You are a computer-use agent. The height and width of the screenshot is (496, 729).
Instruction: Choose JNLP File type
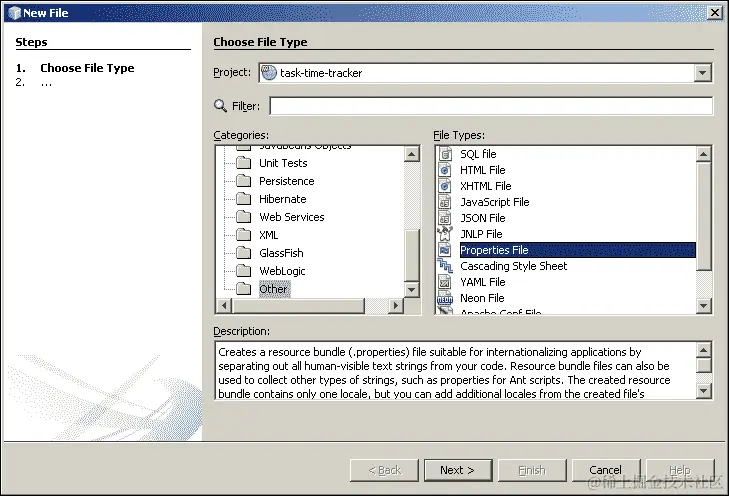pyautogui.click(x=481, y=234)
